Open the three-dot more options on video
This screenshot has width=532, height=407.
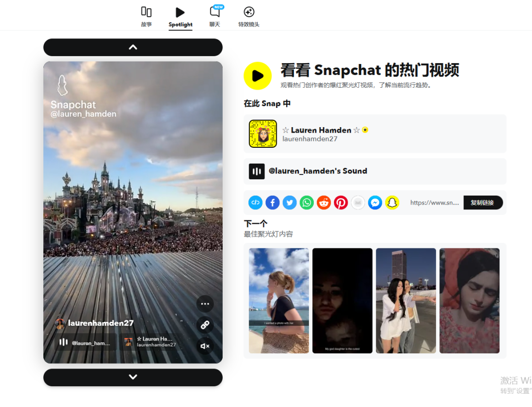click(205, 304)
